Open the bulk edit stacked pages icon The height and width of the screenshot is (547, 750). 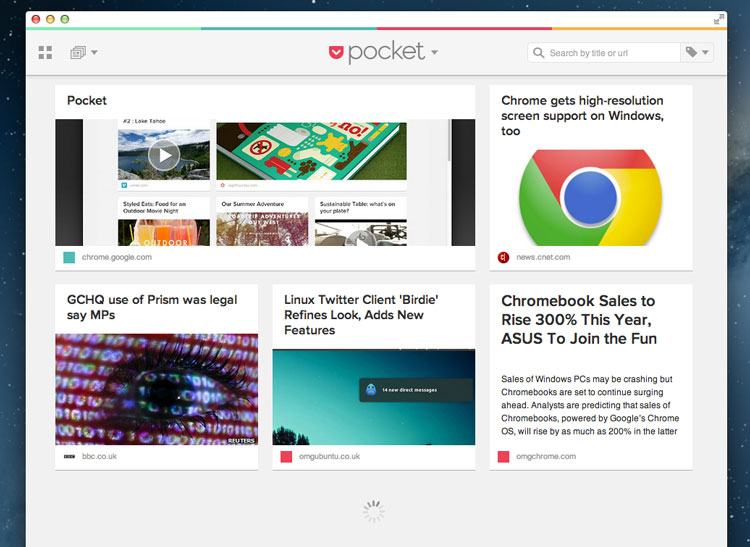(x=77, y=52)
